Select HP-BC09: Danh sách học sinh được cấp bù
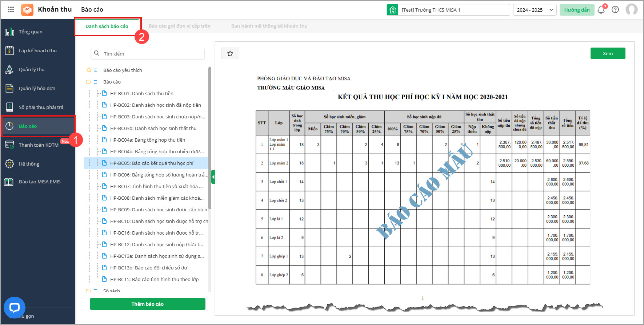 (x=146, y=210)
